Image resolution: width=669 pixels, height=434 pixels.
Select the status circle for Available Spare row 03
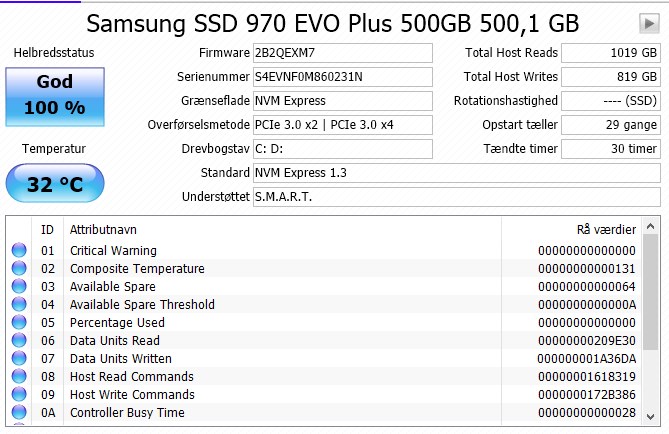(19, 286)
